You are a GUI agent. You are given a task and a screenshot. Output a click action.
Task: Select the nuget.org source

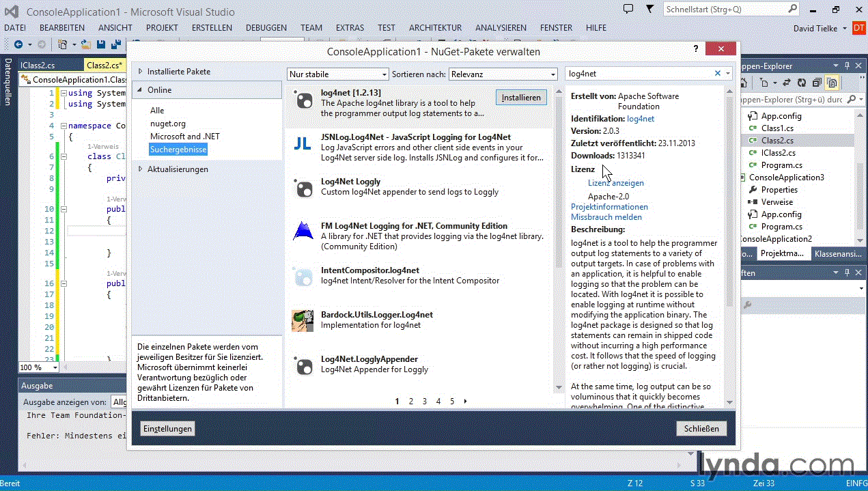click(x=168, y=124)
